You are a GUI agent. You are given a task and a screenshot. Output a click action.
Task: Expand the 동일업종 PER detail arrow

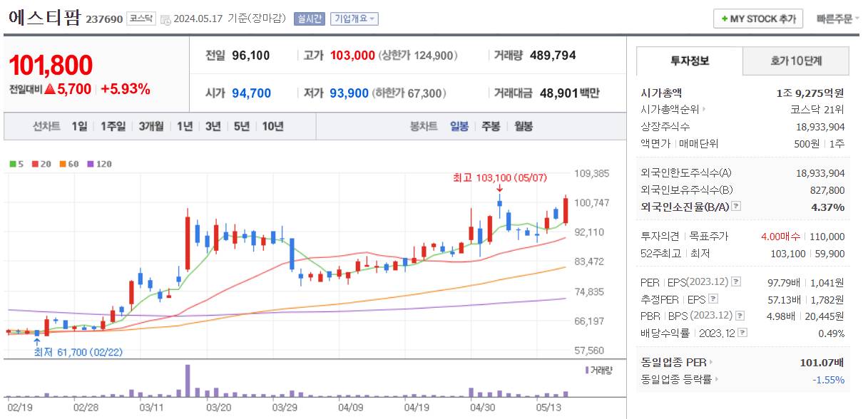pos(711,362)
